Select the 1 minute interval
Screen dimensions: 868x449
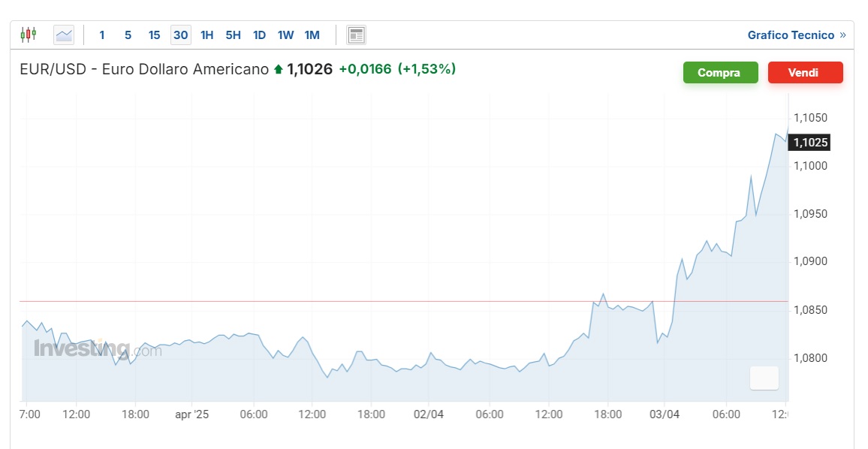tap(102, 35)
